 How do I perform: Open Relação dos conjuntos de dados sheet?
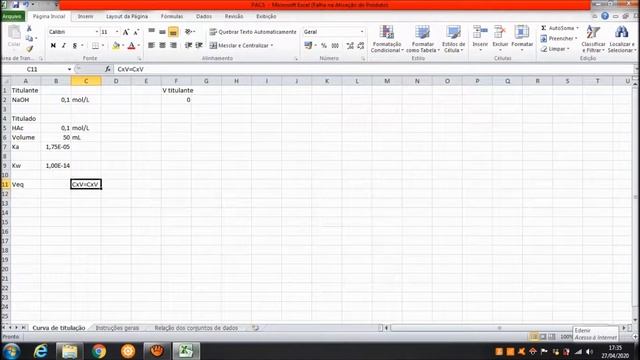196,328
